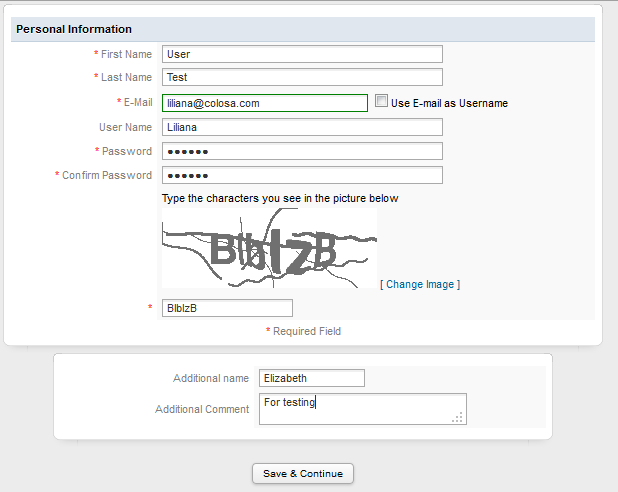Image resolution: width=618 pixels, height=492 pixels.
Task: Focus the Additional name field
Action: (x=311, y=378)
